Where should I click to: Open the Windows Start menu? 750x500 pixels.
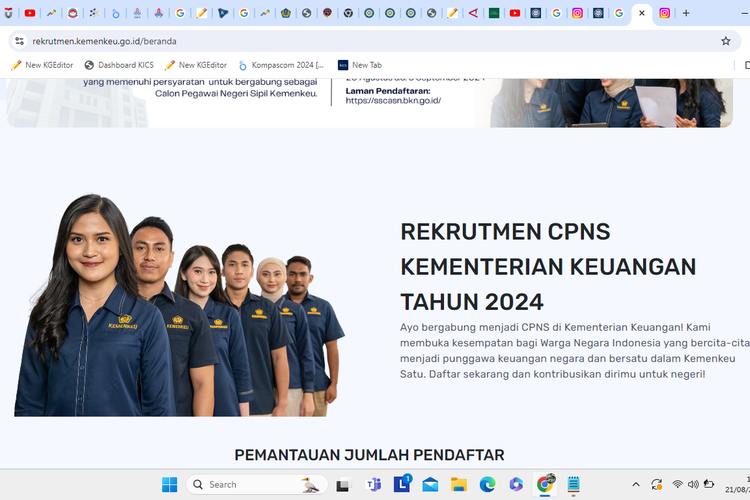pos(170,484)
